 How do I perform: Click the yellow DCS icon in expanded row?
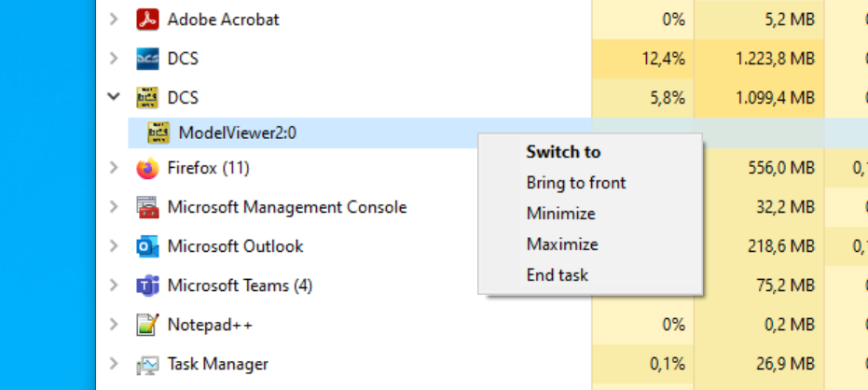pyautogui.click(x=147, y=97)
